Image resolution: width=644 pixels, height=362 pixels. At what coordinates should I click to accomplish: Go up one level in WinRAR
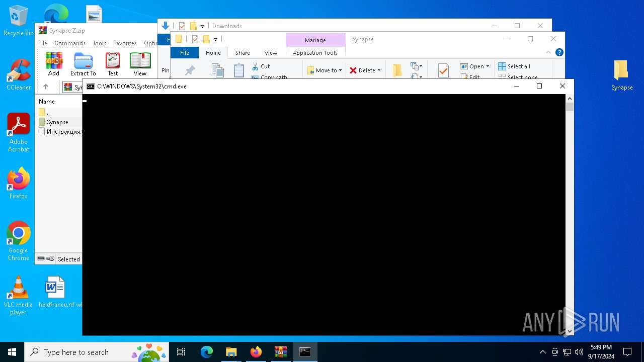(46, 86)
